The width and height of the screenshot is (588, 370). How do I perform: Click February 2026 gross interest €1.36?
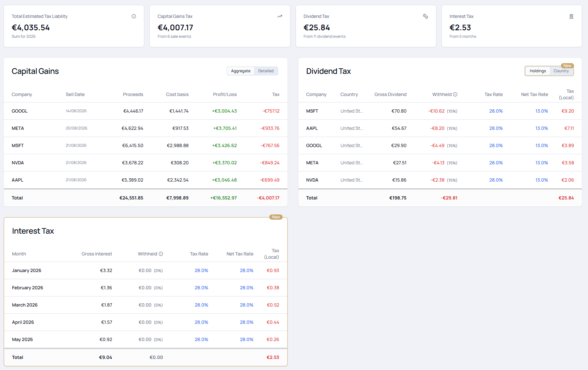pyautogui.click(x=106, y=288)
